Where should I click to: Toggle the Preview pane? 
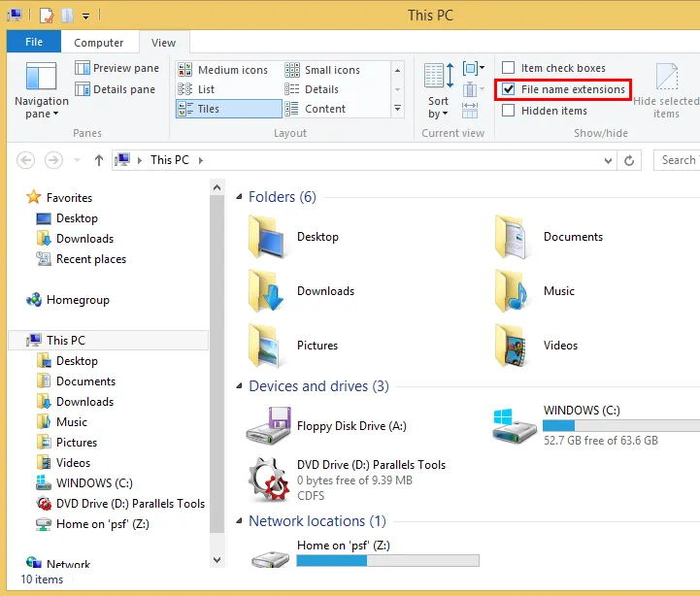coord(117,68)
